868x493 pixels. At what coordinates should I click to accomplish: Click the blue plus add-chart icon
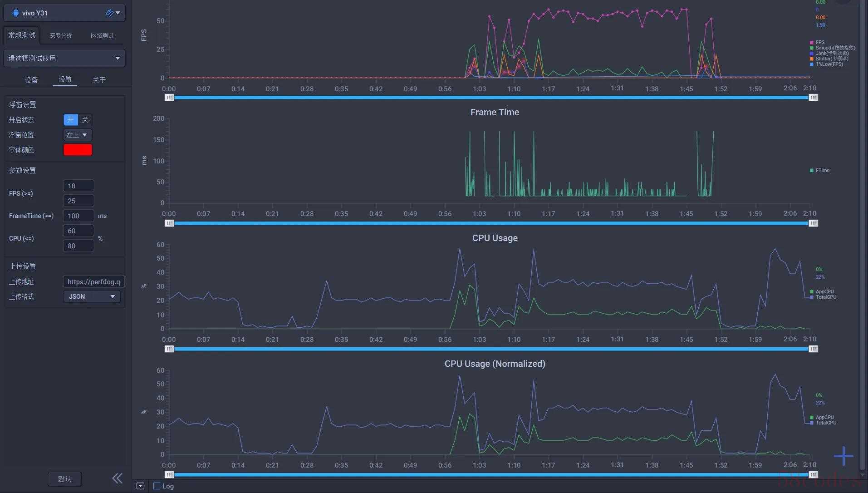pos(843,456)
